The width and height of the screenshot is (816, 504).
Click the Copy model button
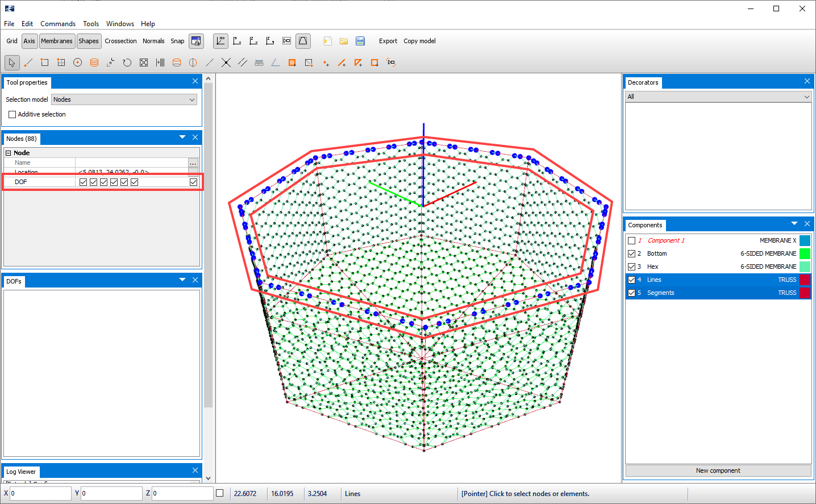pyautogui.click(x=419, y=41)
